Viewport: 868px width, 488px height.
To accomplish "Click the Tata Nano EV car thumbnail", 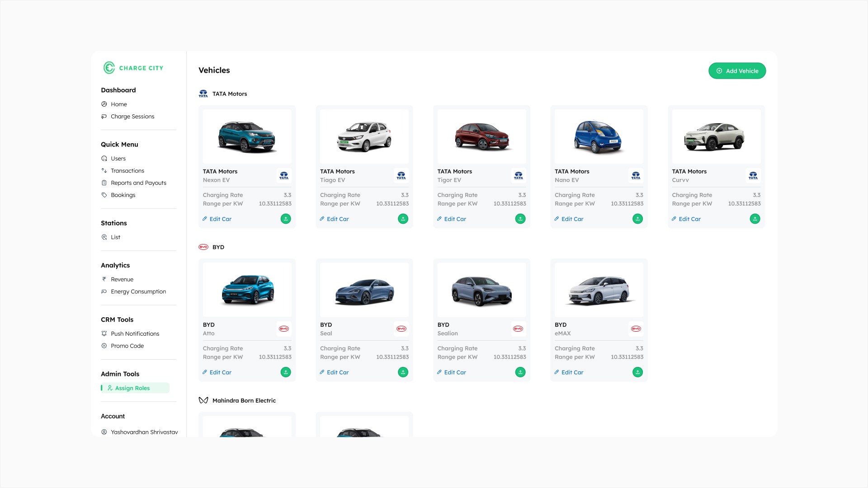I will pyautogui.click(x=599, y=136).
